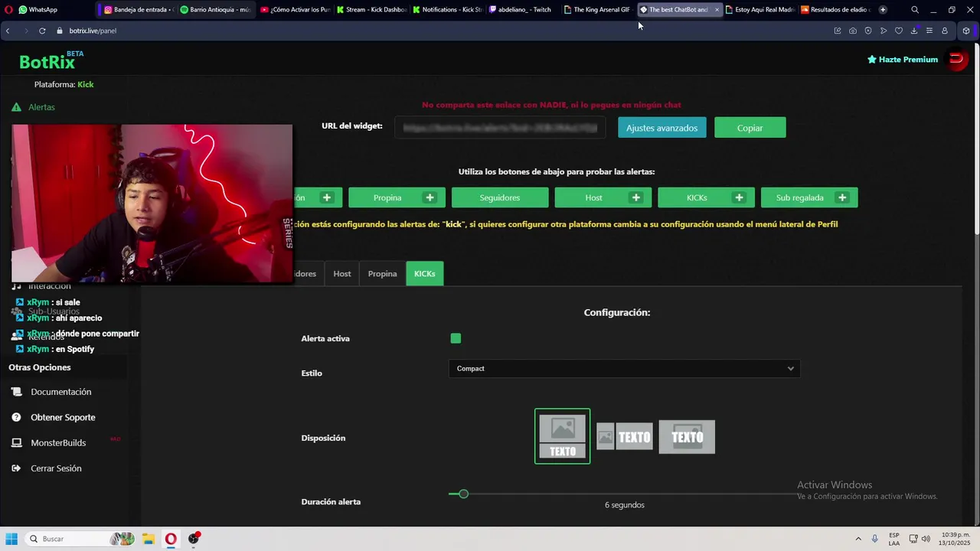Click the edit page icon in address bar
The width and height of the screenshot is (980, 551).
pyautogui.click(x=838, y=31)
